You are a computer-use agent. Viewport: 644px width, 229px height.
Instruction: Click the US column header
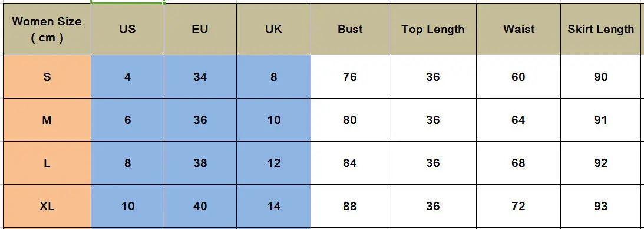point(128,29)
